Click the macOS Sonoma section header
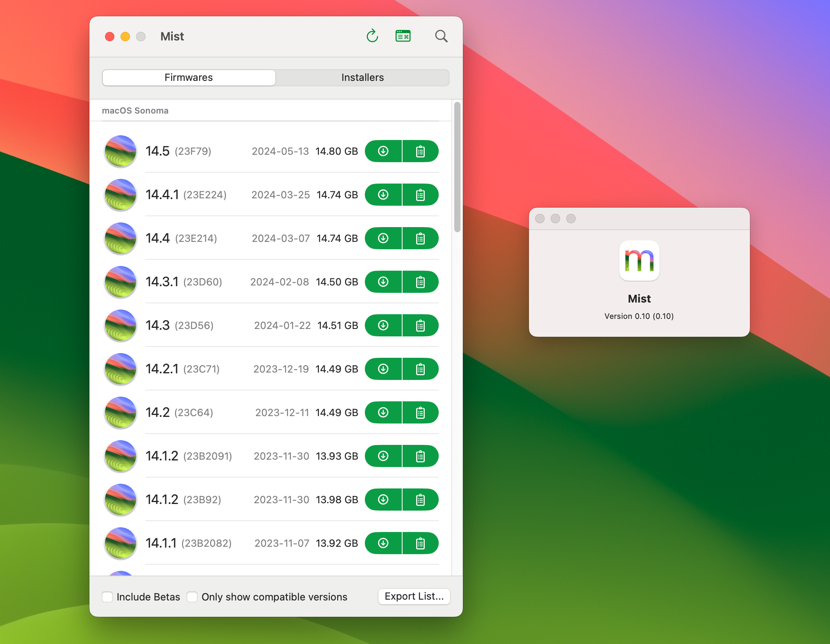The image size is (830, 644). coord(135,110)
